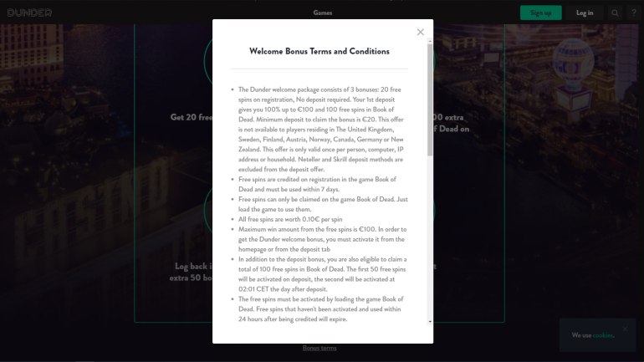Click the scrollbar up arrow
The image size is (644, 362).
430,41
